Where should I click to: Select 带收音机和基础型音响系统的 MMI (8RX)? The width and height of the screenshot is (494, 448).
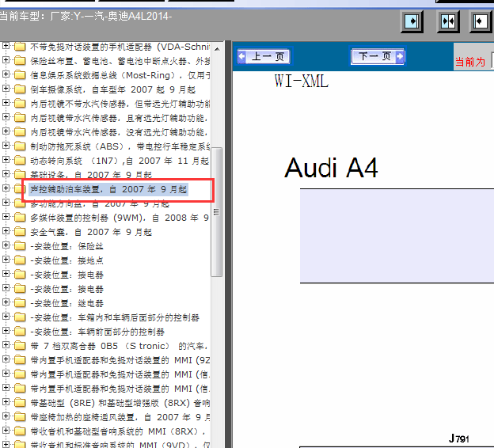click(x=118, y=431)
